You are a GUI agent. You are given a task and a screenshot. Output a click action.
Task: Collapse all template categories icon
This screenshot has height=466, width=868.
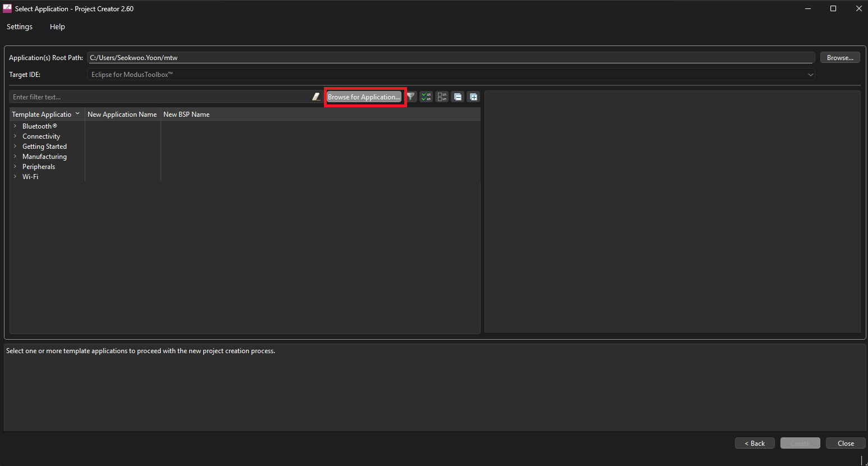[x=458, y=97]
